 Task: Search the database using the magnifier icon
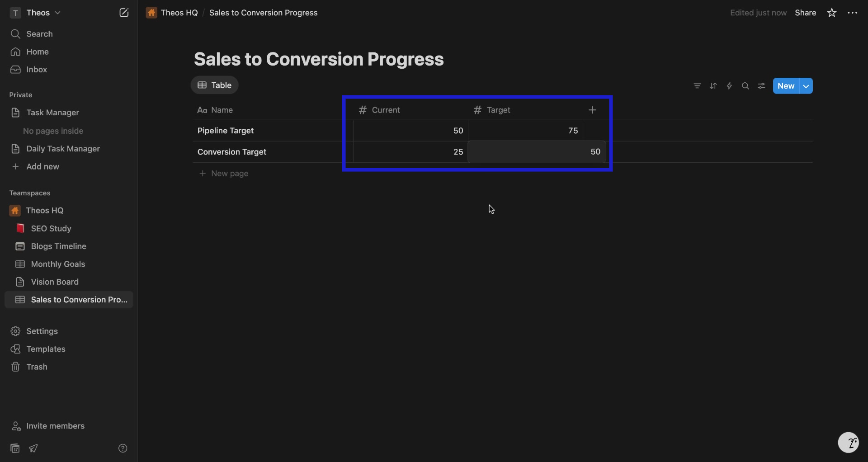click(x=745, y=86)
